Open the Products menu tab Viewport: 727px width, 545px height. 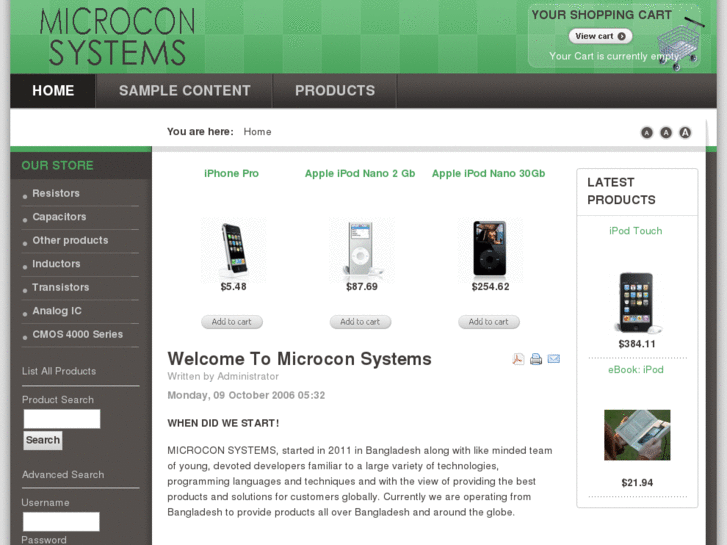tap(335, 90)
